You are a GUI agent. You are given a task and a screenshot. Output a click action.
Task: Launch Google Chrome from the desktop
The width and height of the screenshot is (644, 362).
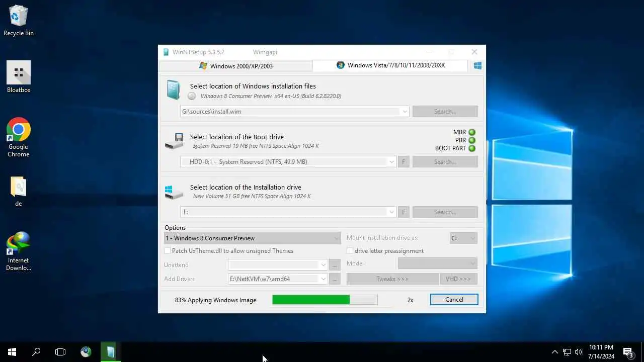[x=19, y=138]
